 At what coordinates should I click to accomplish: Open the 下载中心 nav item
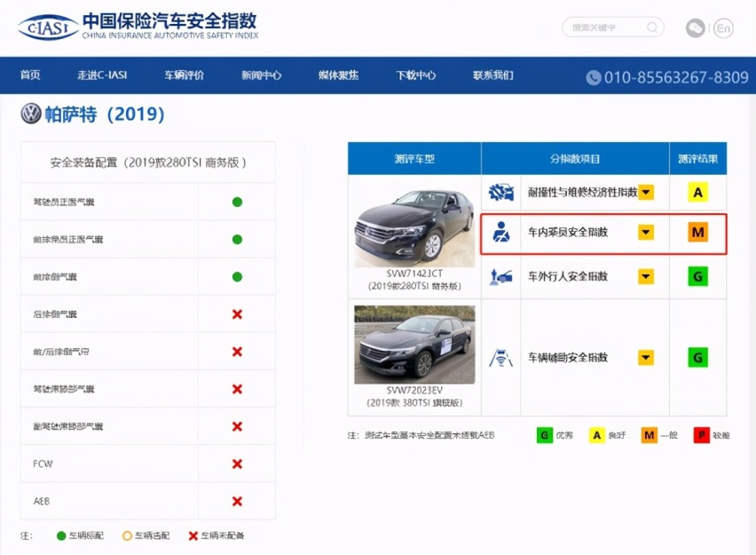tap(415, 75)
